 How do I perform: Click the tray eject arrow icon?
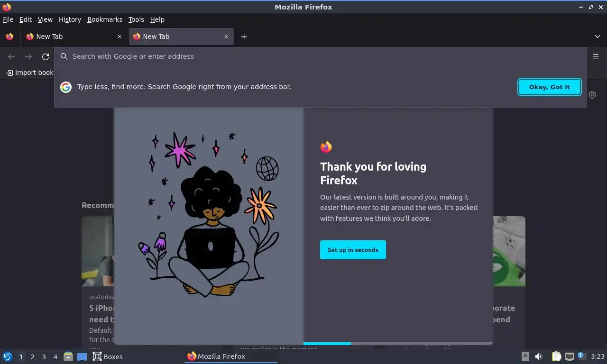pos(525,356)
